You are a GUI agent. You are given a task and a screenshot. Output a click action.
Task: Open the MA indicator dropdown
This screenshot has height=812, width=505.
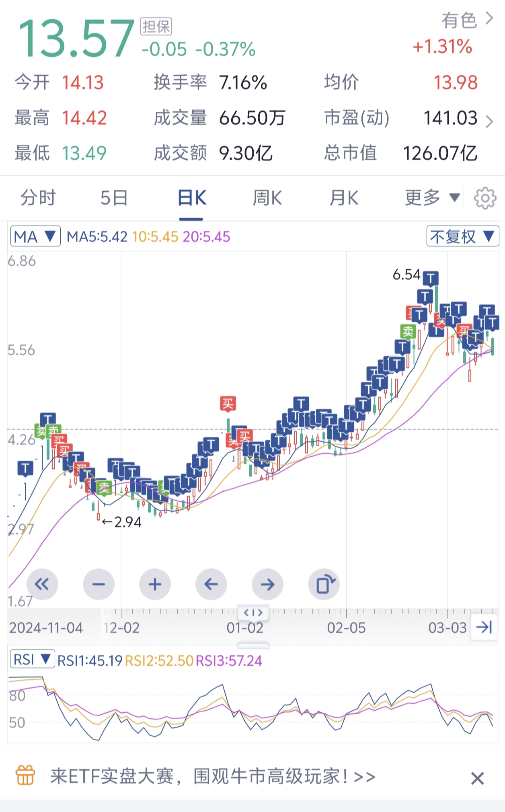(35, 236)
